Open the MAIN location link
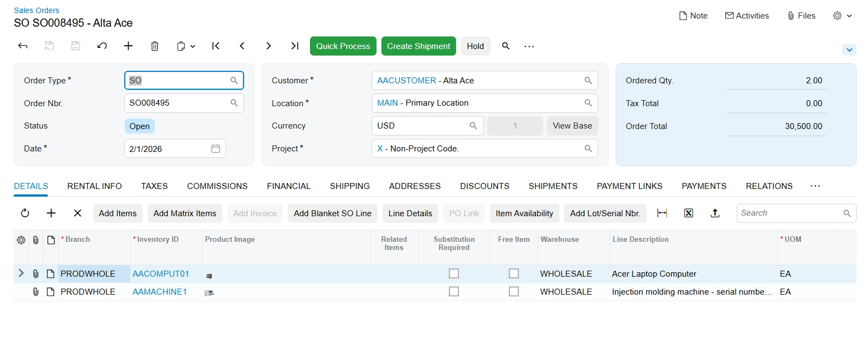Image resolution: width=868 pixels, height=342 pixels. [x=387, y=103]
